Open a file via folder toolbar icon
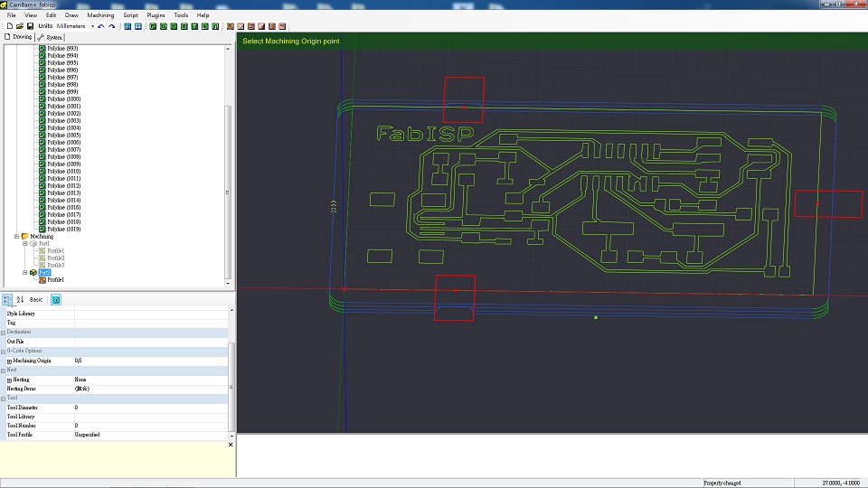 coord(19,26)
